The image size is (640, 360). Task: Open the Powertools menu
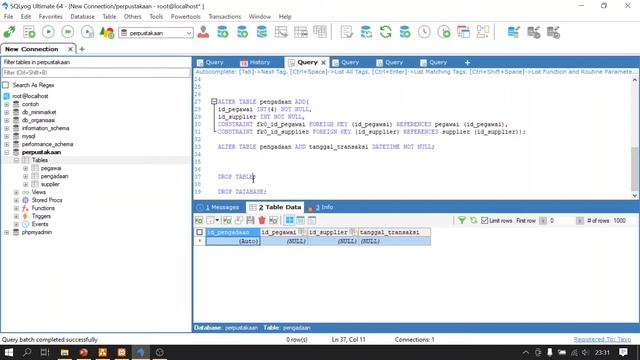click(185, 16)
